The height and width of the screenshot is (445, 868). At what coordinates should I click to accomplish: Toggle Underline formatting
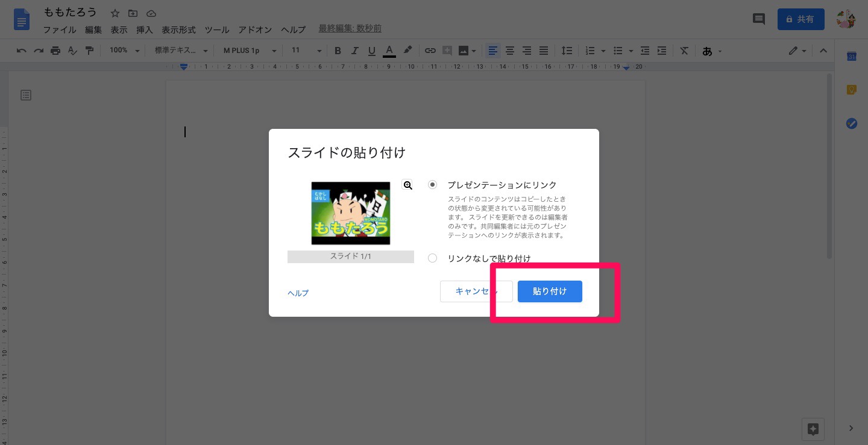(371, 51)
